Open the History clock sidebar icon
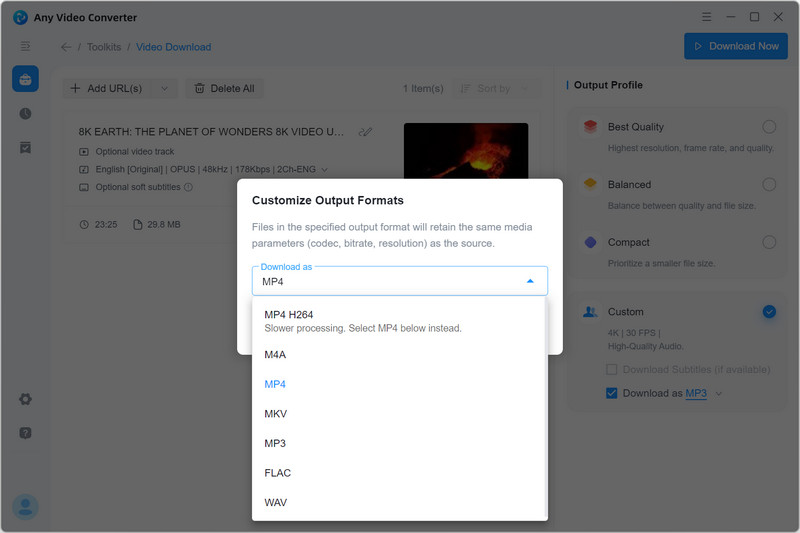 pyautogui.click(x=25, y=114)
